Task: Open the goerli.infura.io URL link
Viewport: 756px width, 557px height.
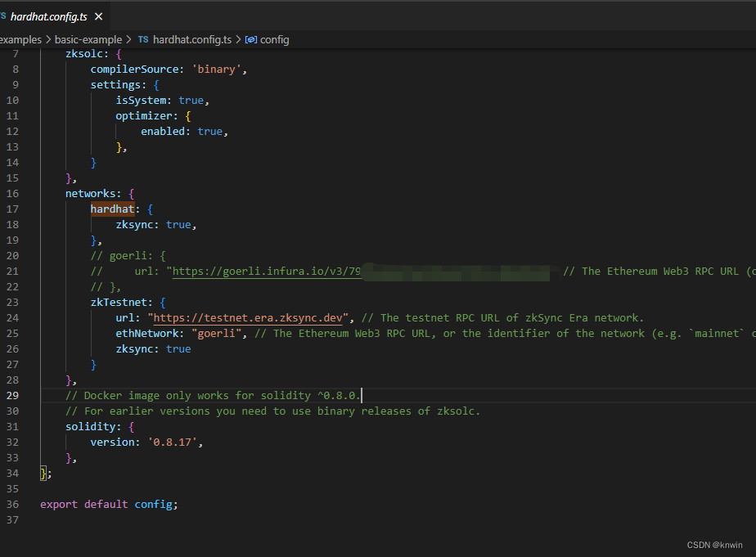Action: pos(267,272)
